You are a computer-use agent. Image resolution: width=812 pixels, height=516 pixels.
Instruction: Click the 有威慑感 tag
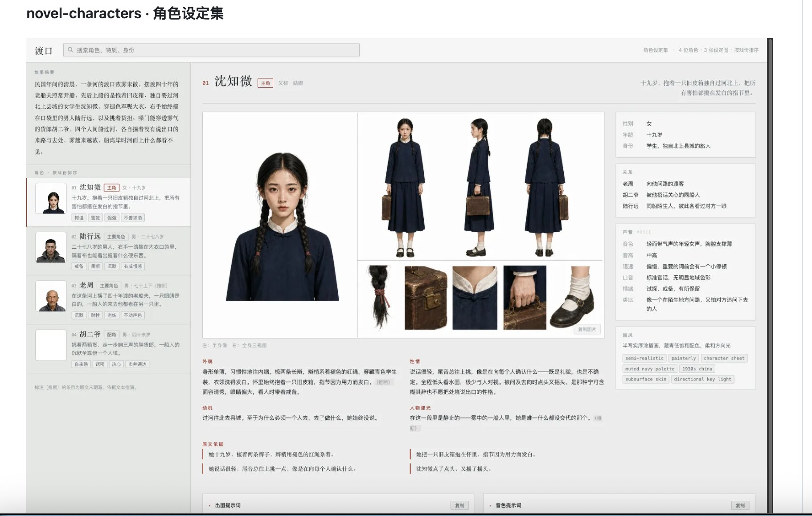coord(133,266)
